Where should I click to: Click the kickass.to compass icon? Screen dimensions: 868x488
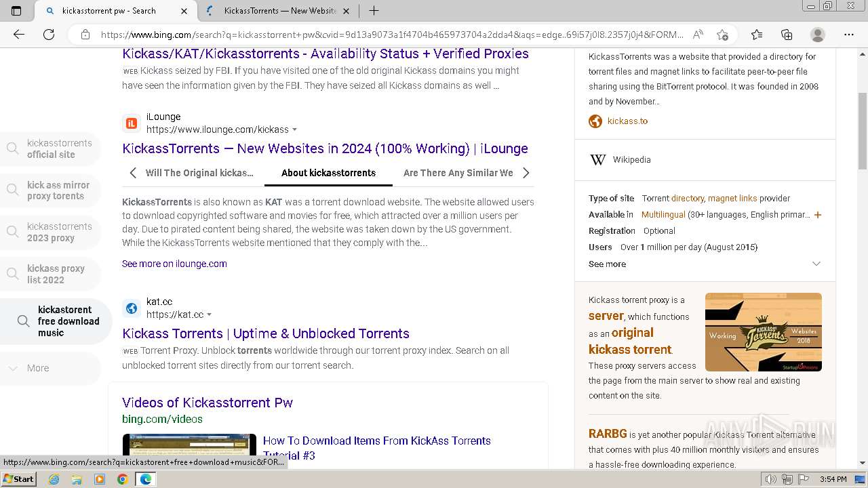595,121
